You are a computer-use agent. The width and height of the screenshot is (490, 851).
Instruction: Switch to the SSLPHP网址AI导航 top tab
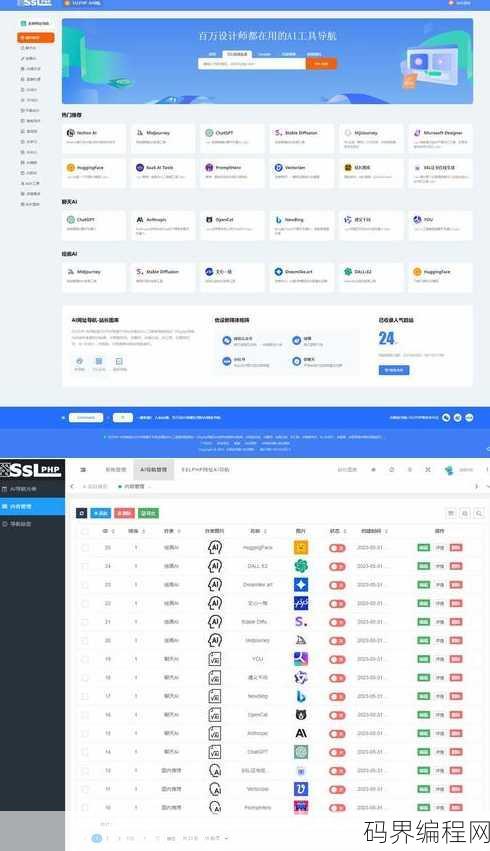205,469
